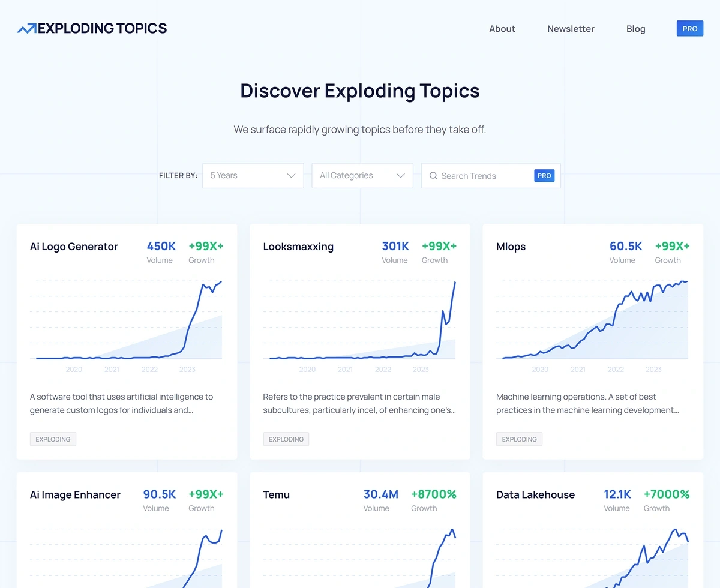Image resolution: width=720 pixels, height=588 pixels.
Task: Click the Mlops description text
Action: pyautogui.click(x=587, y=403)
